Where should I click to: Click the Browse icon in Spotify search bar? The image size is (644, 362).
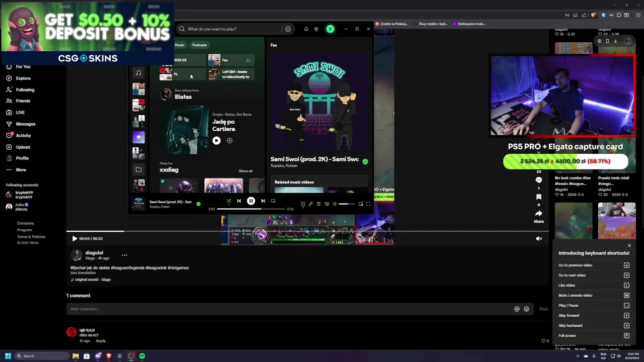(288, 29)
